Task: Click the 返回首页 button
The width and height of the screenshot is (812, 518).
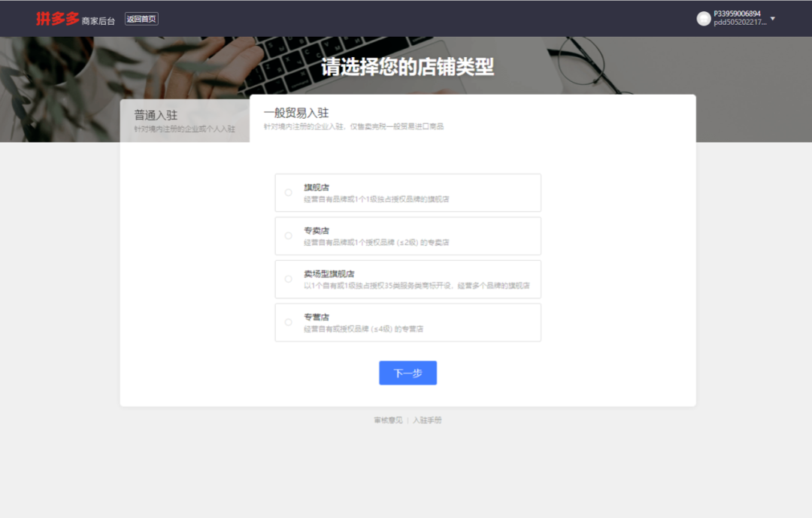Action: pos(141,19)
